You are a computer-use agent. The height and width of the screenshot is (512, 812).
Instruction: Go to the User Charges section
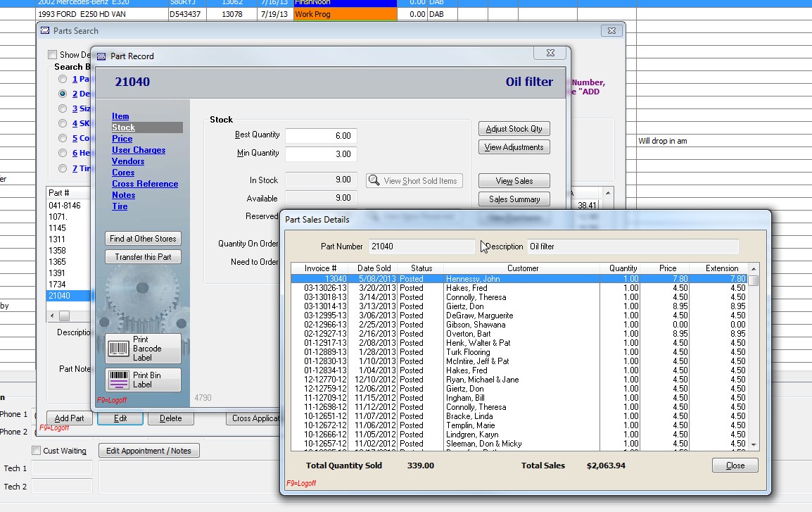point(139,150)
